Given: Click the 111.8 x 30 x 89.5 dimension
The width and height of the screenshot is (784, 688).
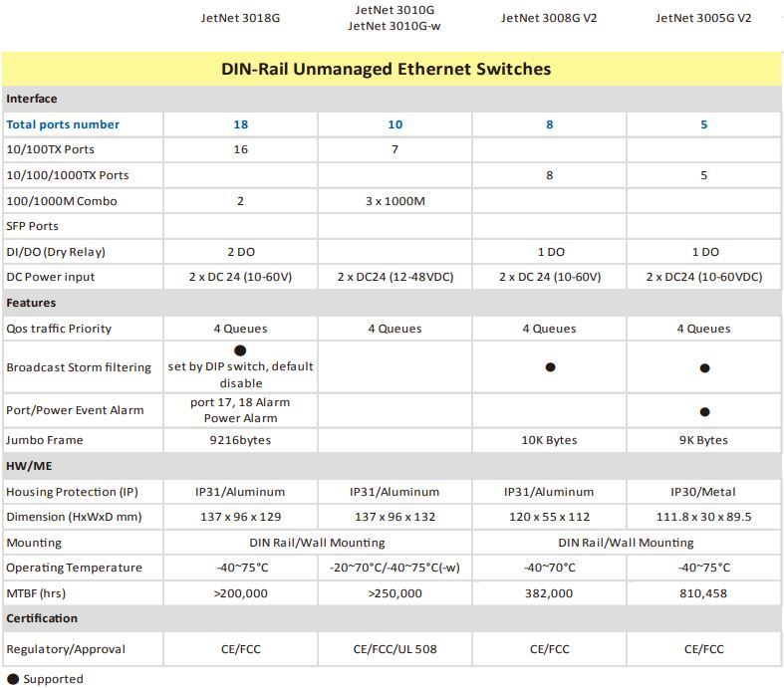Looking at the screenshot, I should click(703, 517).
